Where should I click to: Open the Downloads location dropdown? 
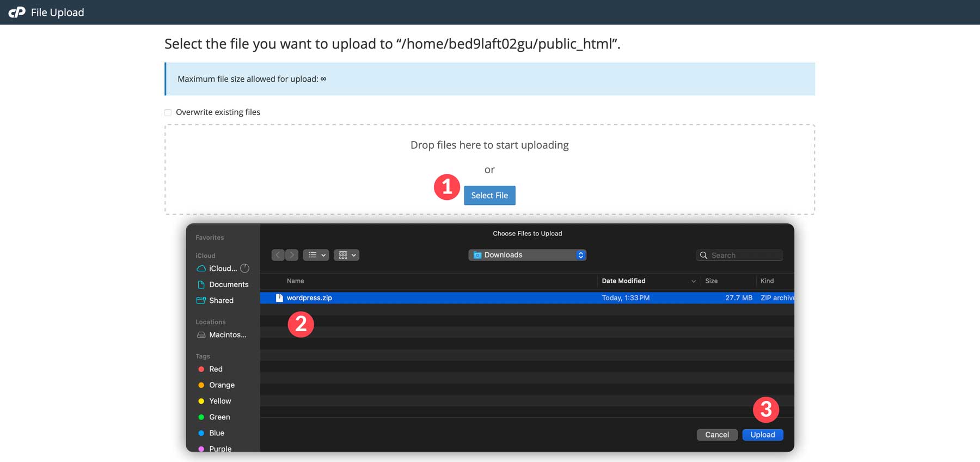tap(527, 255)
